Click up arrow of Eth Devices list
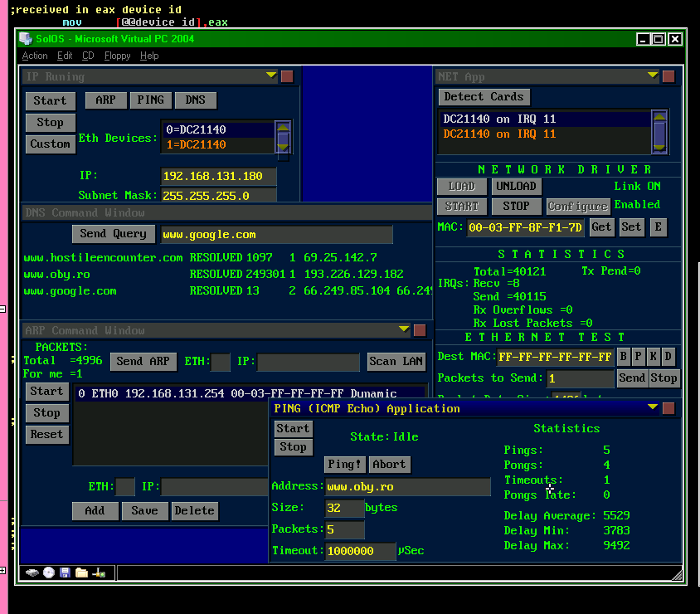 (x=283, y=127)
